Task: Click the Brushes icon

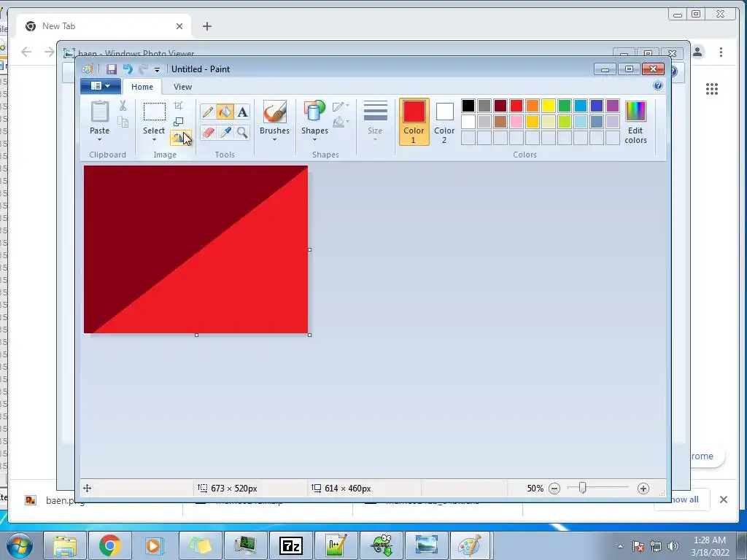Action: (275, 112)
